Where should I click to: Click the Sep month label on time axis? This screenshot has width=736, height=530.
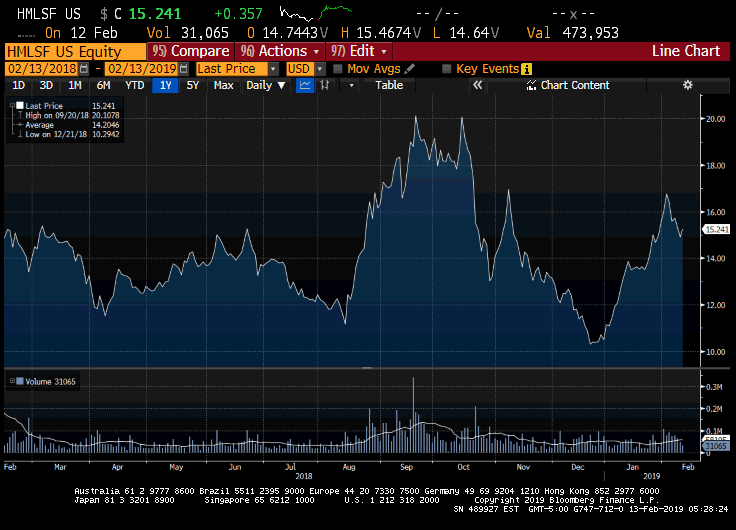point(406,467)
